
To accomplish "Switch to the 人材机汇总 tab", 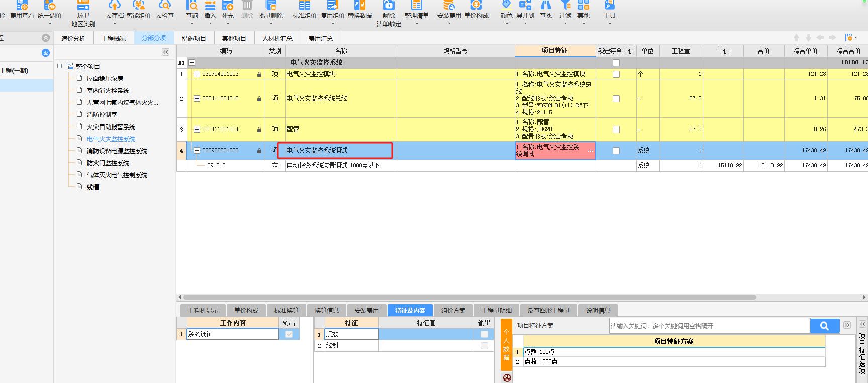I will click(x=277, y=38).
